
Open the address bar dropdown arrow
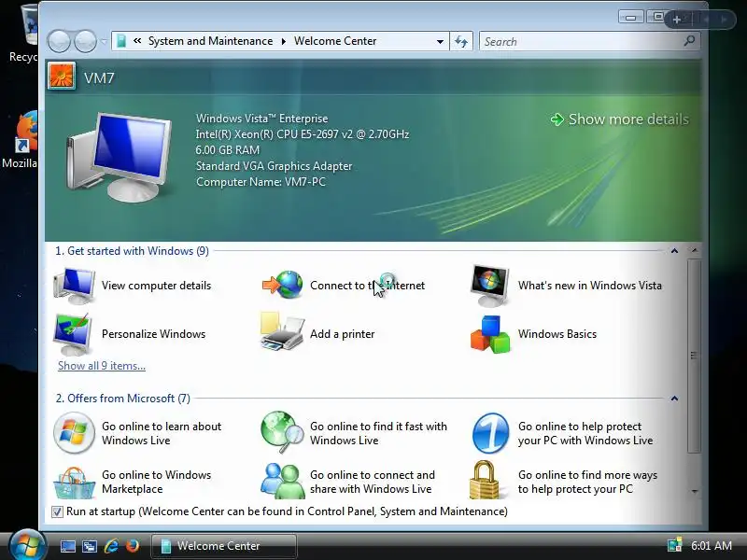pos(440,42)
